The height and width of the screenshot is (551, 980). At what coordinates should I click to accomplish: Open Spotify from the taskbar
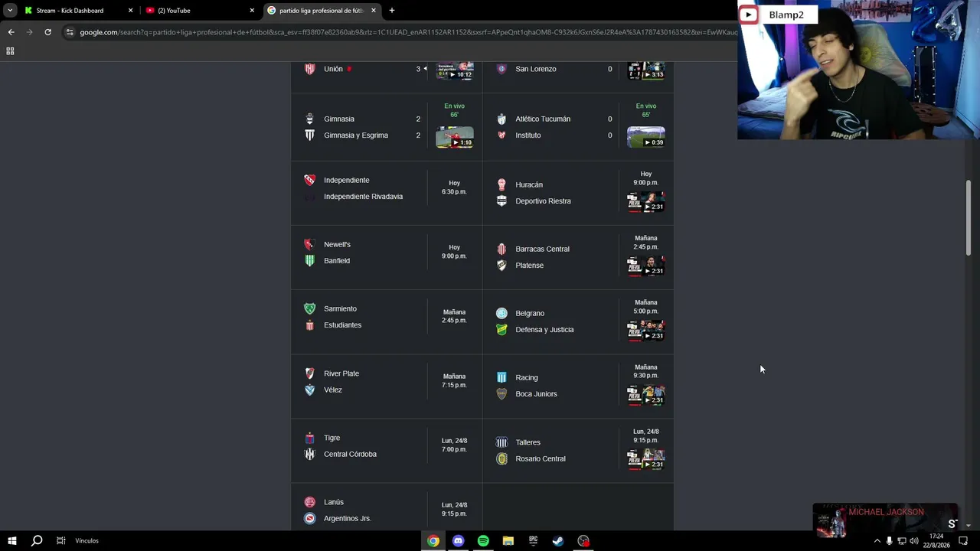[483, 541]
